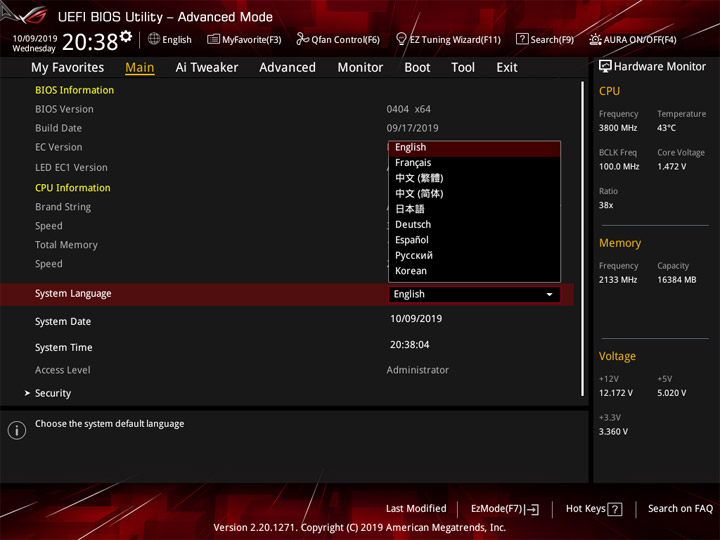Toggle AURA ON/OFF(F4)
Screen dimensions: 720x540
pyautogui.click(x=633, y=39)
